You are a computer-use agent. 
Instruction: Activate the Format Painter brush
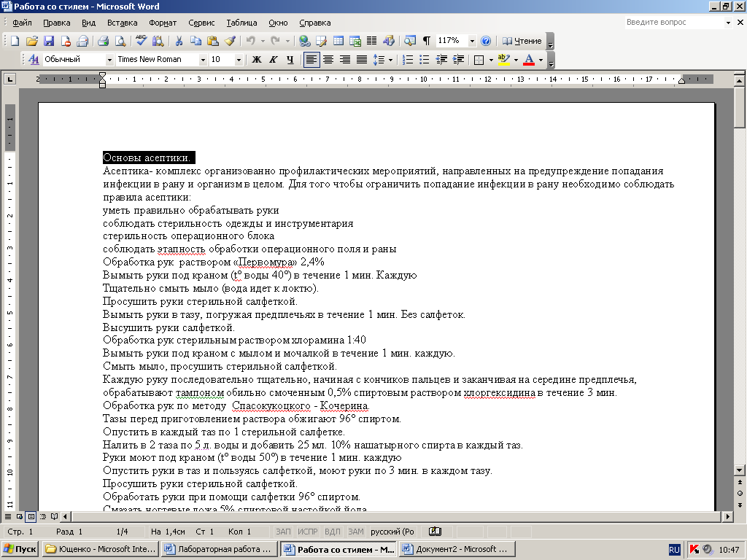tap(230, 41)
